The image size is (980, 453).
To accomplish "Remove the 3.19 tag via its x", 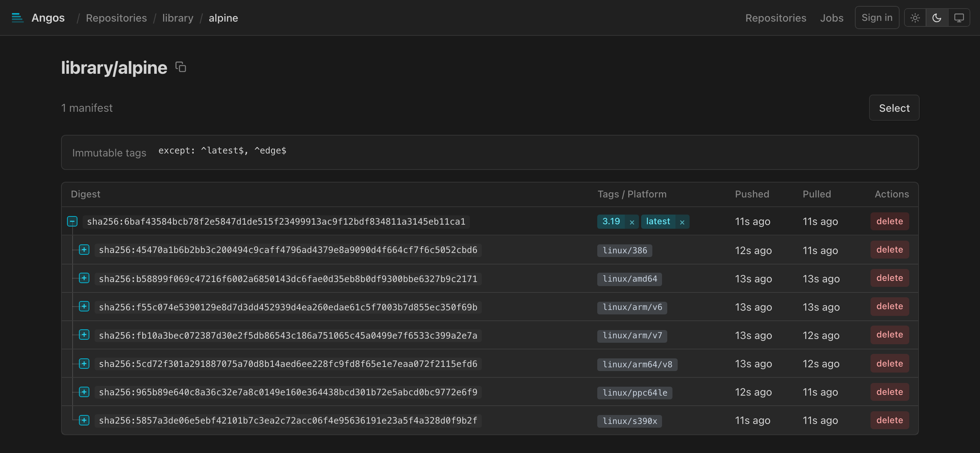I will [x=632, y=222].
